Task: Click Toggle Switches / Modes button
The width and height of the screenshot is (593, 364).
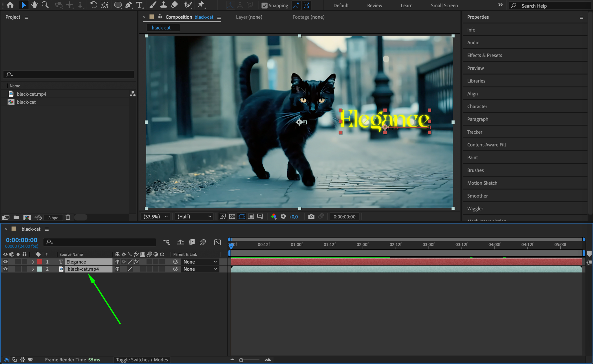Action: [x=142, y=360]
